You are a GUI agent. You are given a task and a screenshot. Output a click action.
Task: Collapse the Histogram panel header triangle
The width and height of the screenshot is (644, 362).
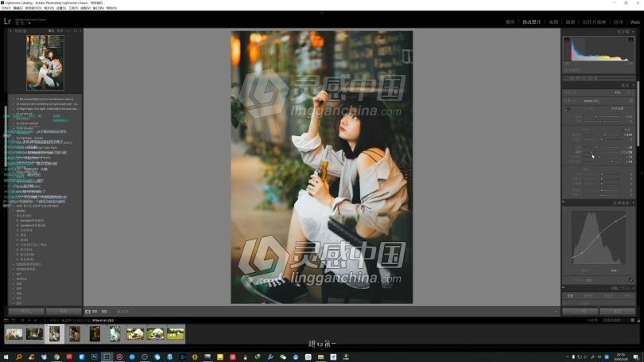[x=634, y=32]
